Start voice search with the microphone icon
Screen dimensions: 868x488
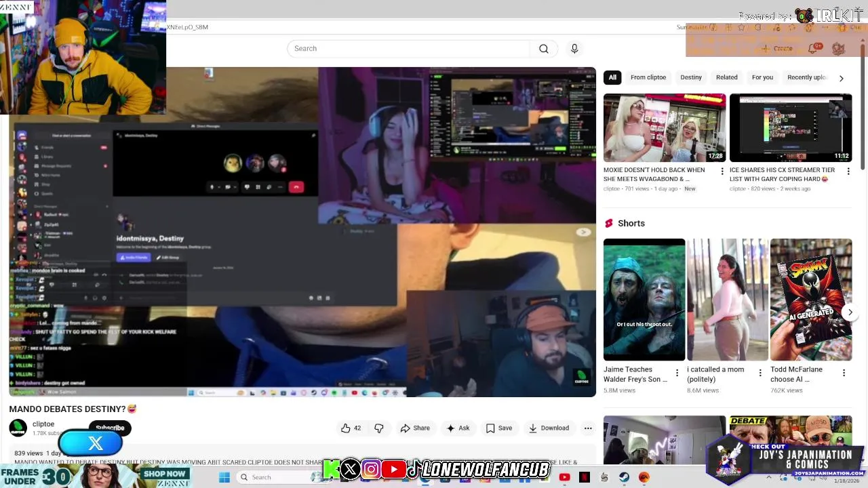click(574, 49)
